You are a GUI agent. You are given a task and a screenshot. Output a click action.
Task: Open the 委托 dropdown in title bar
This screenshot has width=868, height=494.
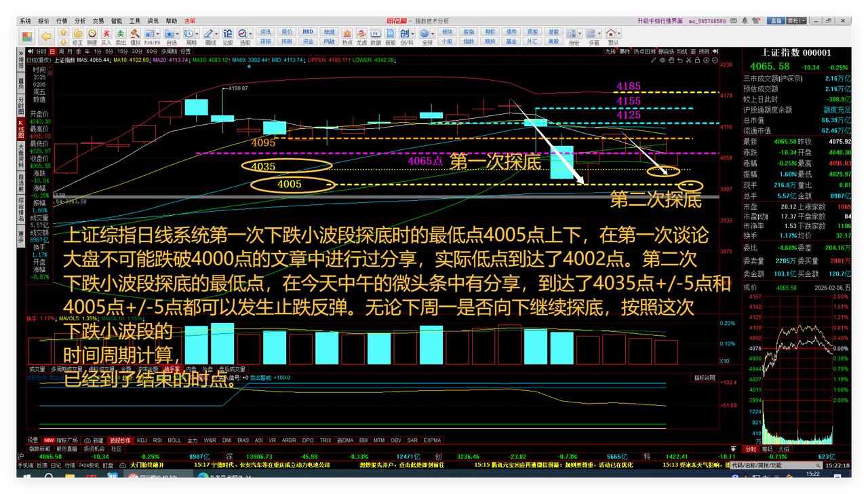(797, 21)
